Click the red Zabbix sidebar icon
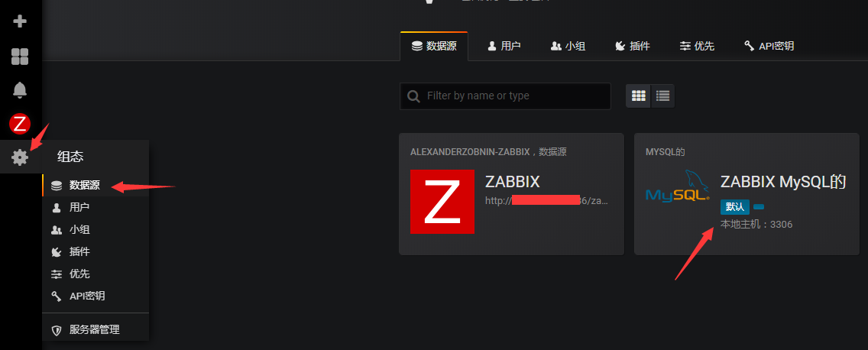Viewport: 868px width, 350px height. (x=20, y=124)
